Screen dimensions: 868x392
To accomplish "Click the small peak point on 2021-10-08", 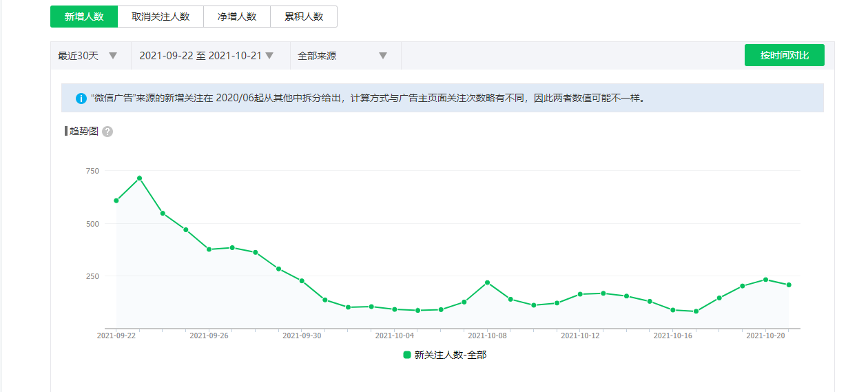I will pos(487,282).
